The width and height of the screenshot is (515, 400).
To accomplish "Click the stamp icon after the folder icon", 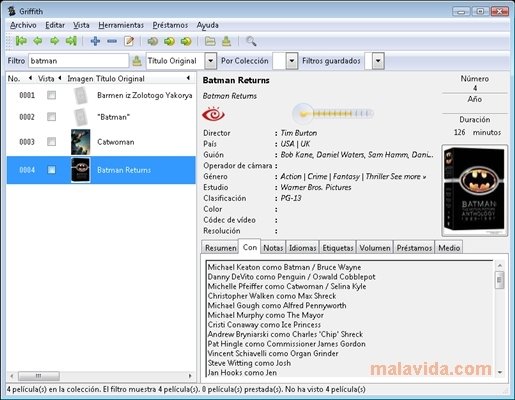I will 226,41.
